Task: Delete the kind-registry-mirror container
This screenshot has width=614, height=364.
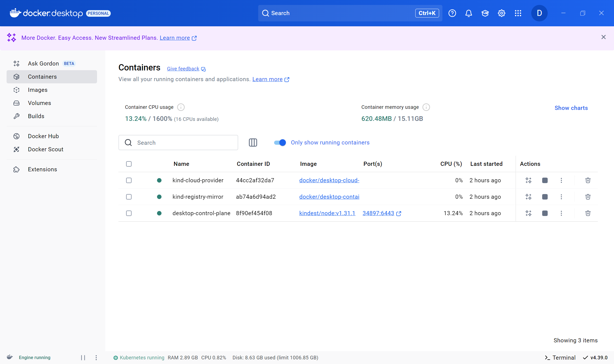Action: pyautogui.click(x=588, y=197)
